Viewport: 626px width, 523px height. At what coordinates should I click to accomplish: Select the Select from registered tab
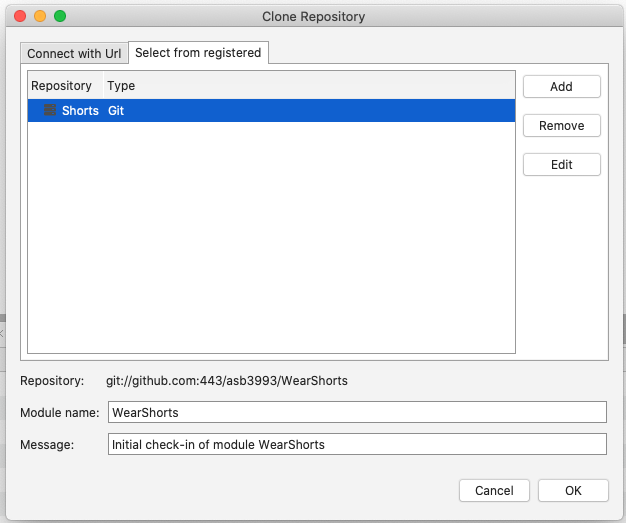[x=198, y=52]
